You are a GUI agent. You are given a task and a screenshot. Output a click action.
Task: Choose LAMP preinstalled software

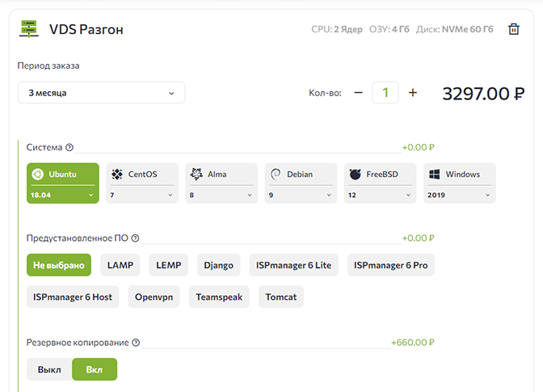[x=120, y=265]
